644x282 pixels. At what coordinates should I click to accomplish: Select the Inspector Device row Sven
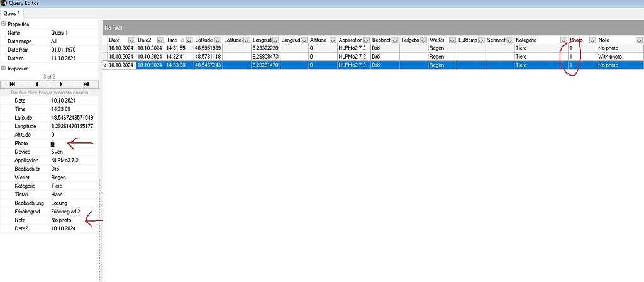tap(49, 152)
